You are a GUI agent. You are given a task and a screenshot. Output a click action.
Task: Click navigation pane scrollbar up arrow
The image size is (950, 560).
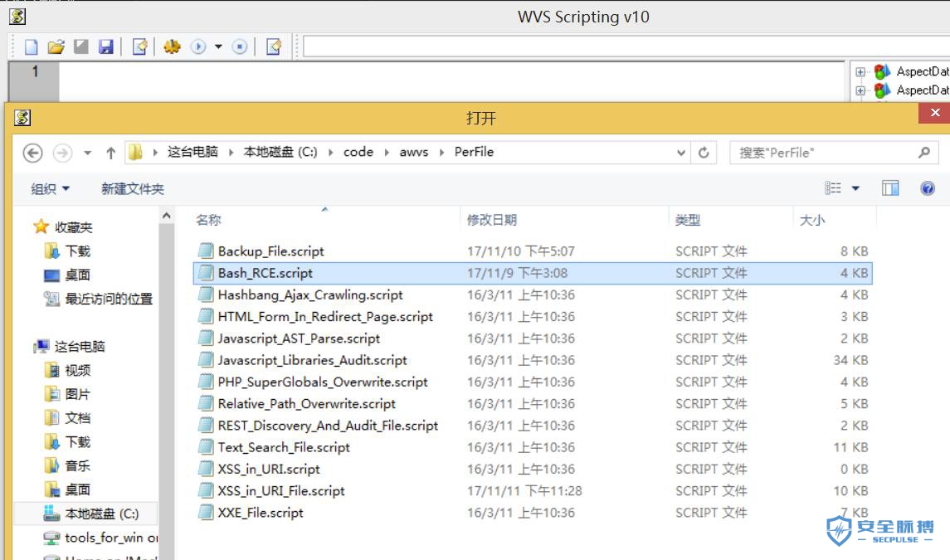click(167, 216)
